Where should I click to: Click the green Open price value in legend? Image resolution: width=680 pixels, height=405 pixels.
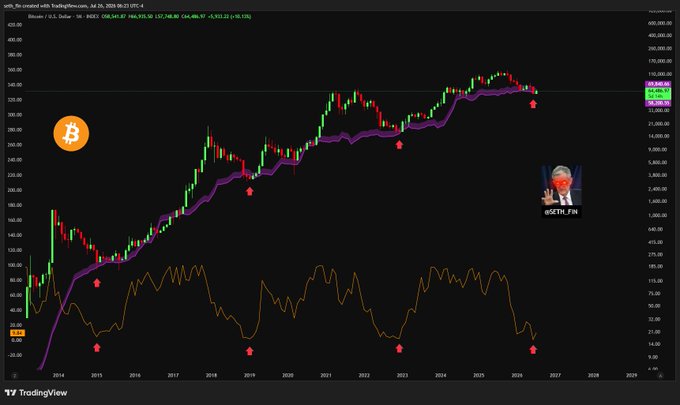click(x=114, y=16)
